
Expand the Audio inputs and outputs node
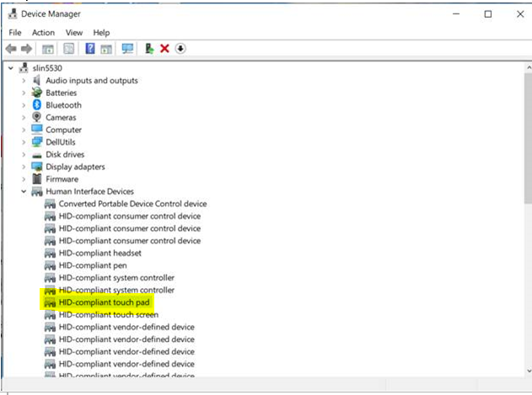click(x=24, y=81)
